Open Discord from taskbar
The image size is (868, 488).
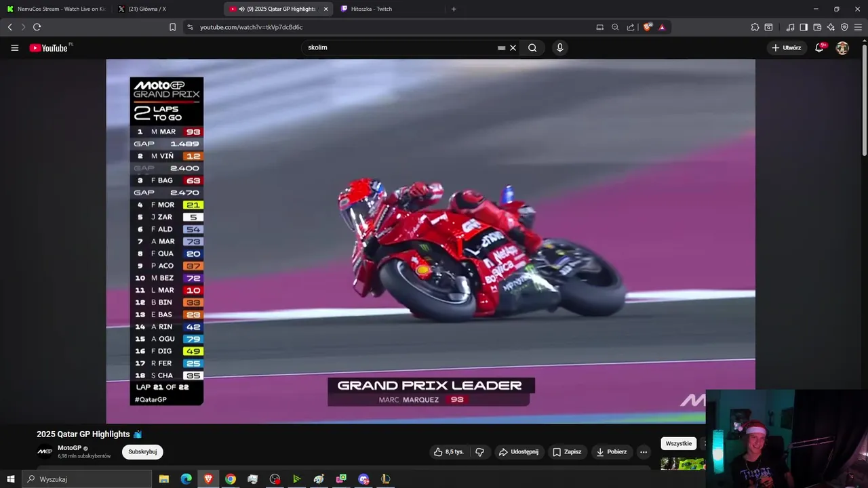(x=363, y=479)
